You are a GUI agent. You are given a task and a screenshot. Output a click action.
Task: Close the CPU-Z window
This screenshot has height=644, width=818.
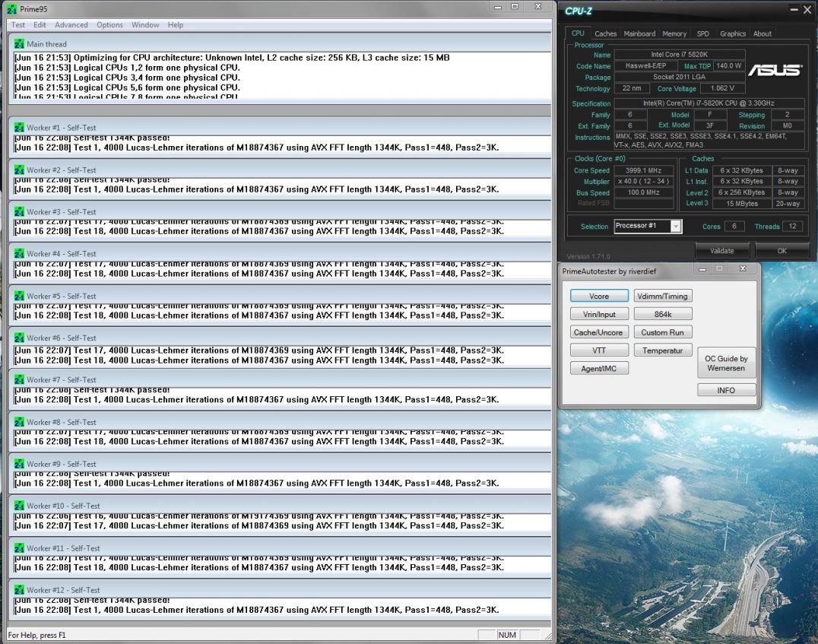(809, 10)
